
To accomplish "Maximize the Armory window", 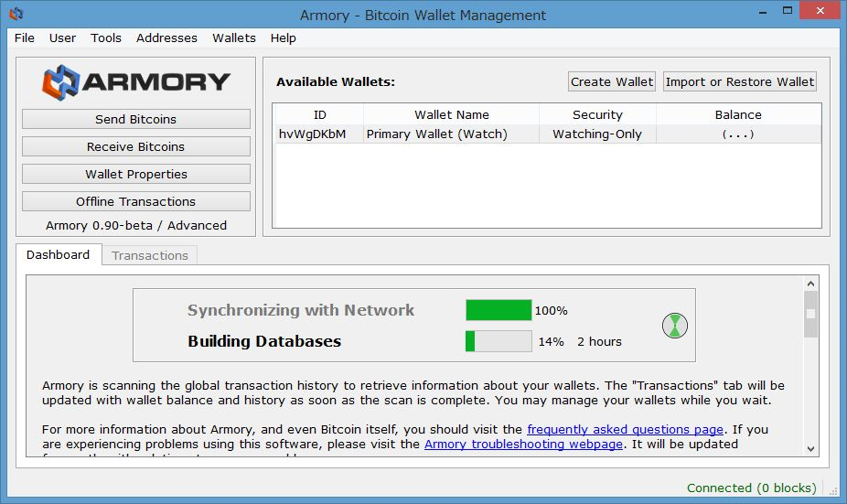I will [x=788, y=11].
